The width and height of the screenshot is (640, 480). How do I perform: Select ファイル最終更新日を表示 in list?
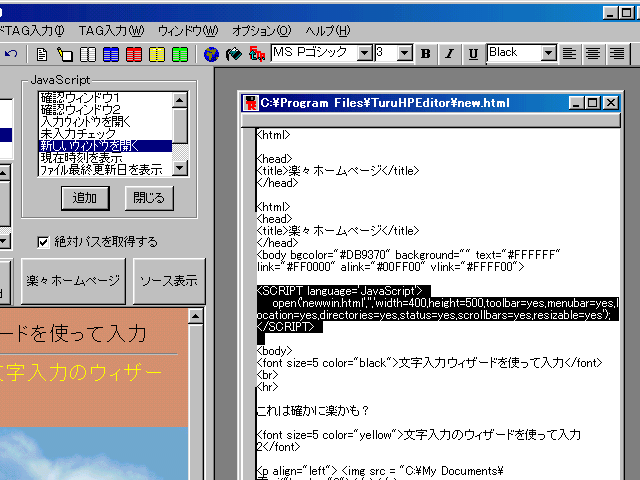coord(105,170)
